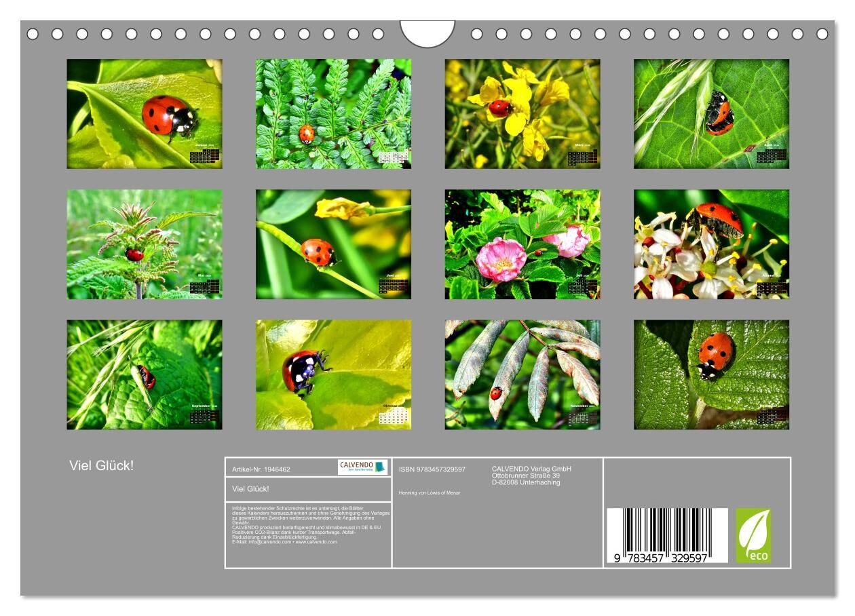The height and width of the screenshot is (616, 855).
Task: Click the half-circle hanger cutout at top
Action: 427,33
